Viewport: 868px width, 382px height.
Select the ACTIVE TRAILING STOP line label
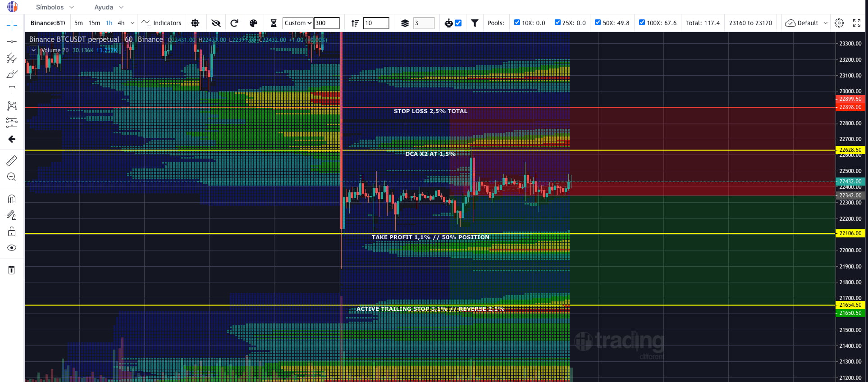click(430, 309)
